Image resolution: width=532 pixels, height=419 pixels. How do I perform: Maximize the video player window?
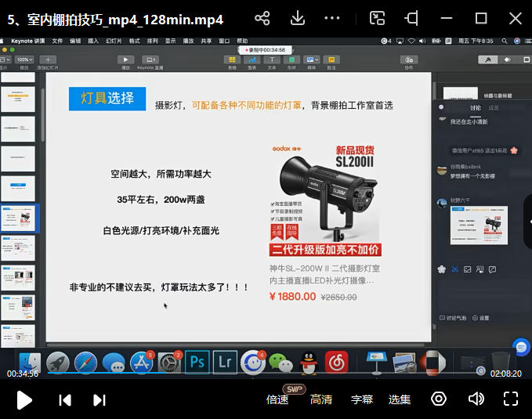click(481, 18)
